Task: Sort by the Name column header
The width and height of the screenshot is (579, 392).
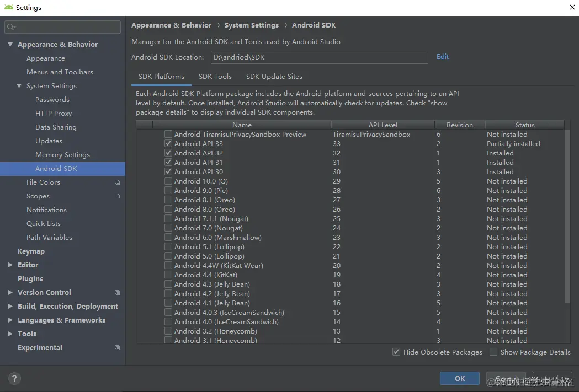Action: click(242, 125)
